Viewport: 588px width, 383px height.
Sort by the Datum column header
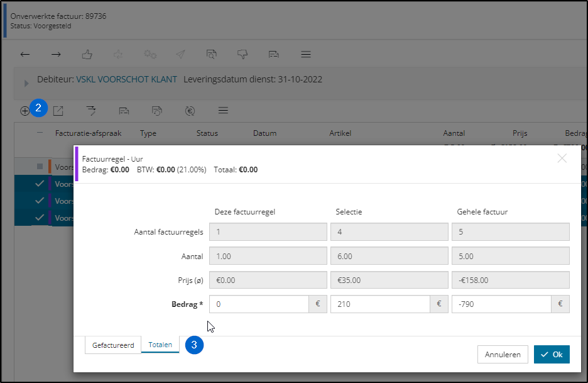pos(264,133)
